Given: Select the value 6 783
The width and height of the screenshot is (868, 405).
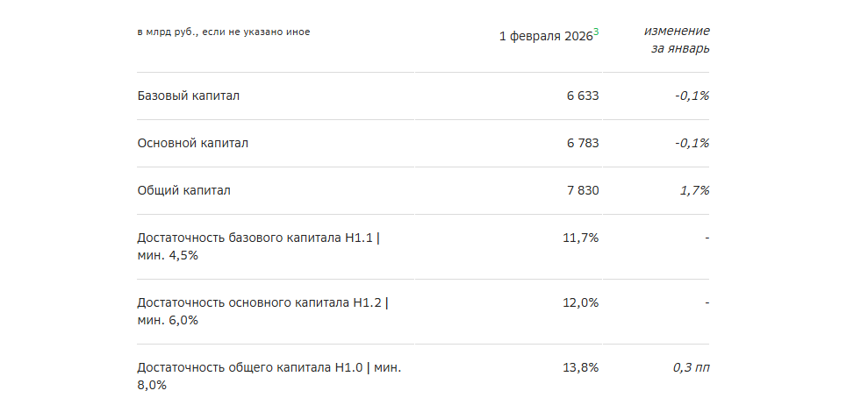Looking at the screenshot, I should [583, 143].
